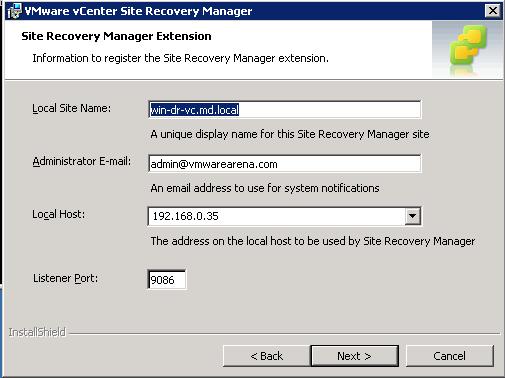Image resolution: width=505 pixels, height=378 pixels.
Task: Click the unique display name hint text
Action: (x=290, y=134)
